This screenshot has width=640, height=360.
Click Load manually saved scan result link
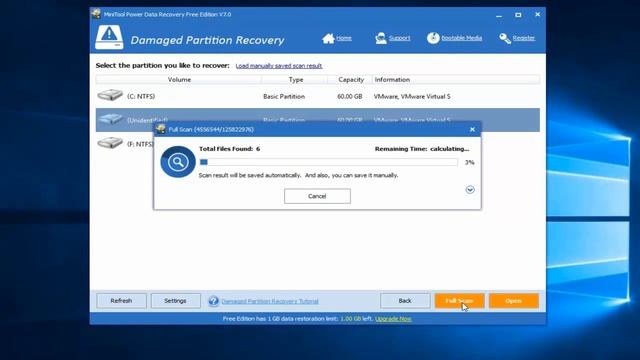(279, 66)
